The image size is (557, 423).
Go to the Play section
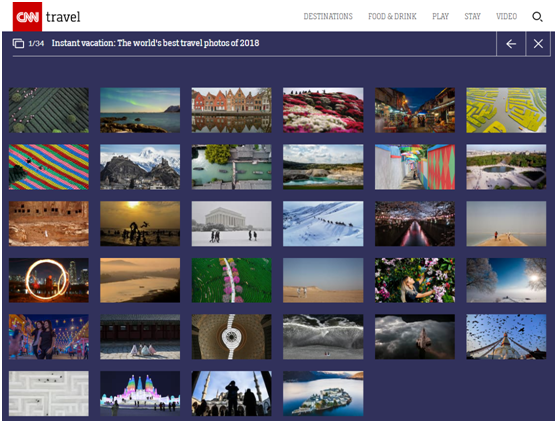[440, 16]
